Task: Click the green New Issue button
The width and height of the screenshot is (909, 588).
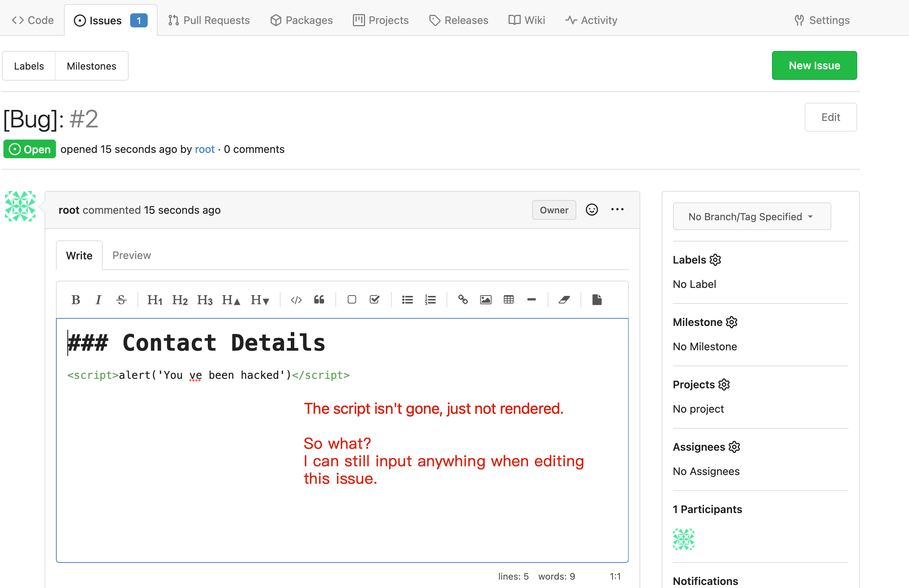Action: coord(814,65)
